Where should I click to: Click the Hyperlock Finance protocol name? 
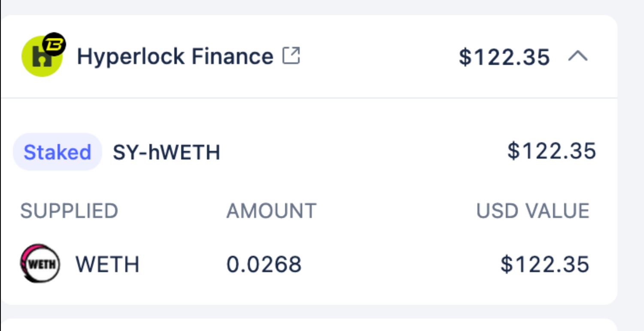point(175,56)
